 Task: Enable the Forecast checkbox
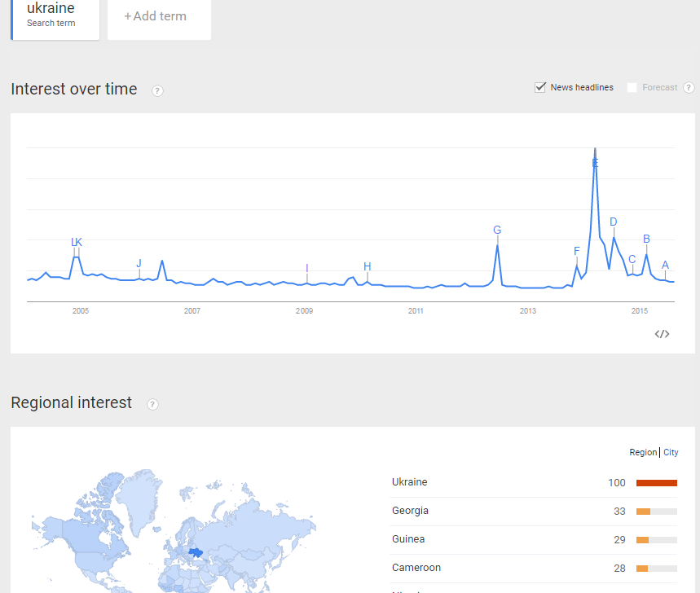point(632,88)
